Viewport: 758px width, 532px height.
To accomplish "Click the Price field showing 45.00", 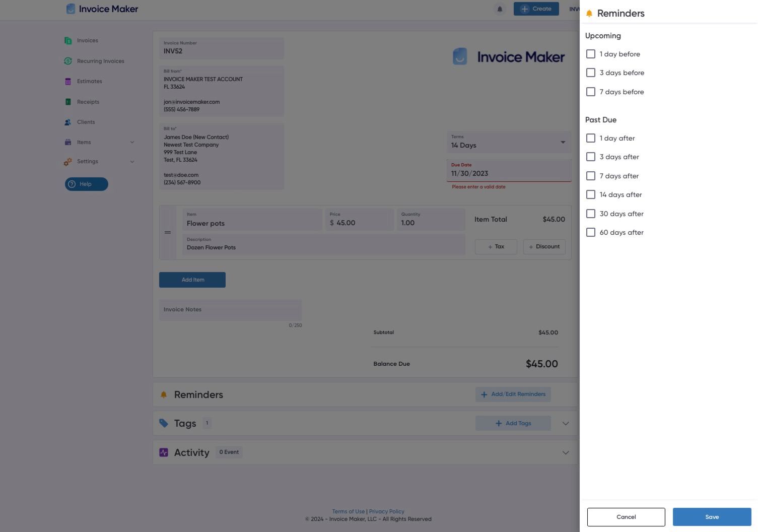I will pos(360,220).
